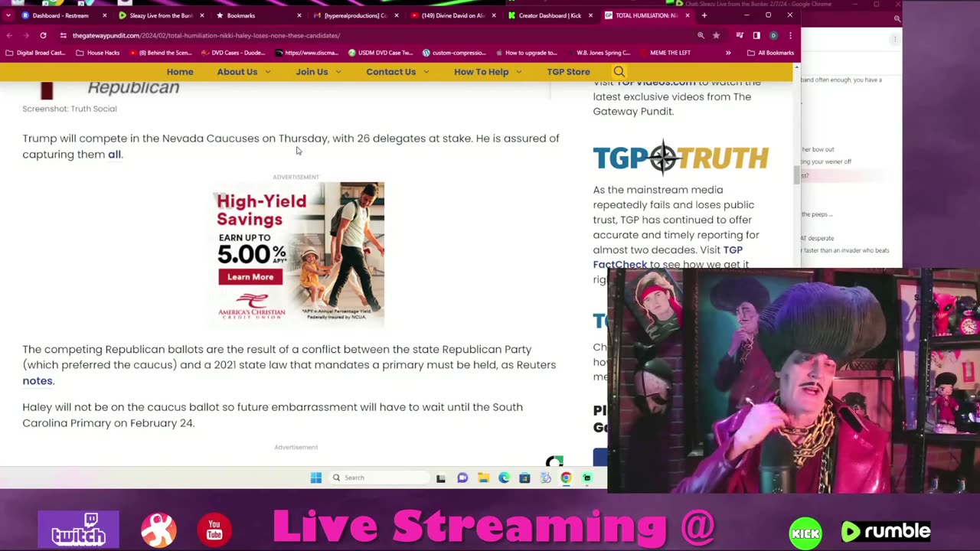Open the DVD Cases bookmark

(233, 53)
